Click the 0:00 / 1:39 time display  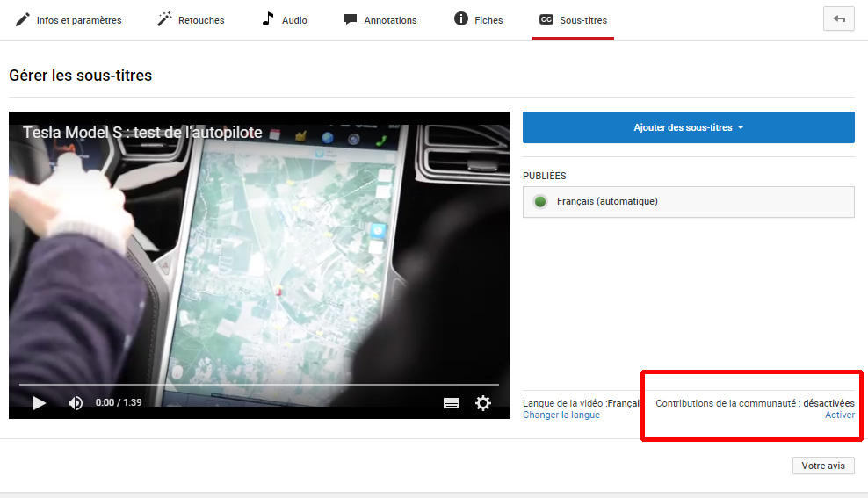[x=119, y=402]
